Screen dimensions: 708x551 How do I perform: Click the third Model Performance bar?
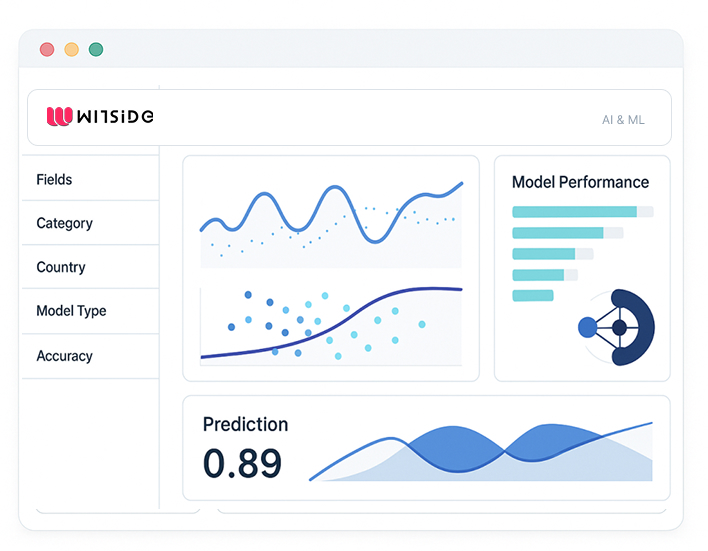pos(553,253)
